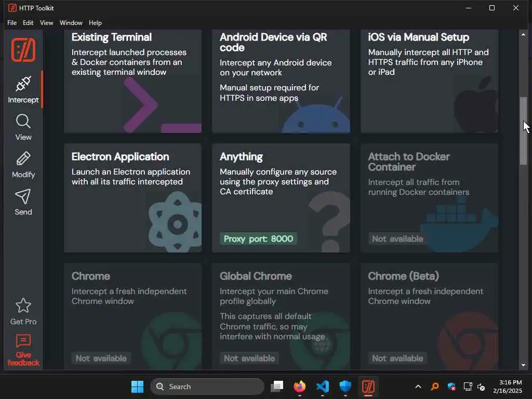Open network status tray icon
The image size is (532, 399).
coord(468,387)
